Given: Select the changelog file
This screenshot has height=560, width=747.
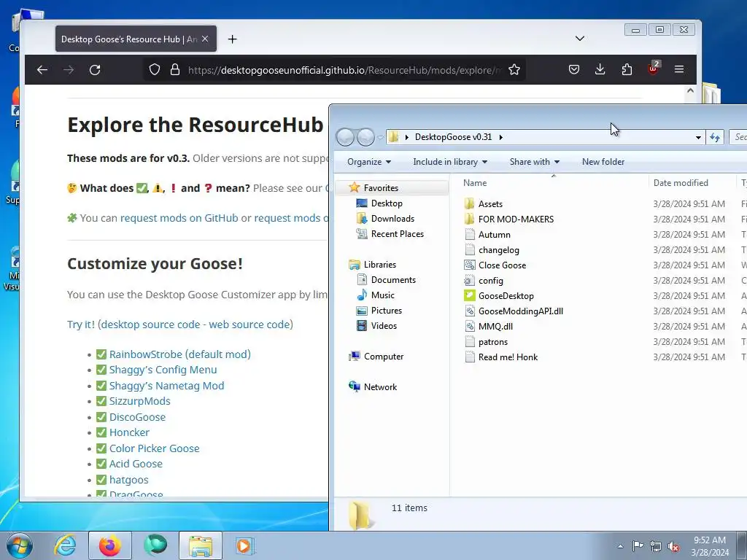Looking at the screenshot, I should coord(498,250).
